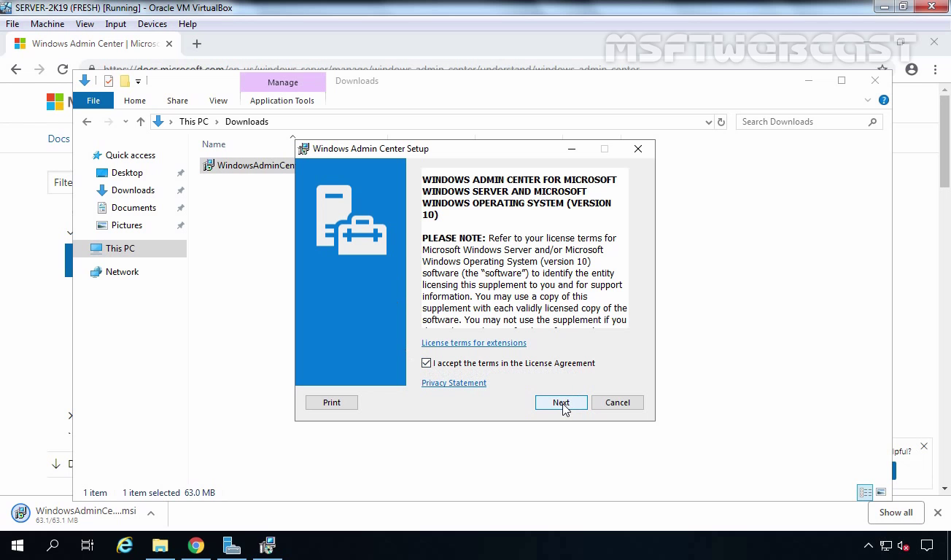Click Properties icon in quick access toolbar
Screen dimensions: 951x560
[109, 81]
